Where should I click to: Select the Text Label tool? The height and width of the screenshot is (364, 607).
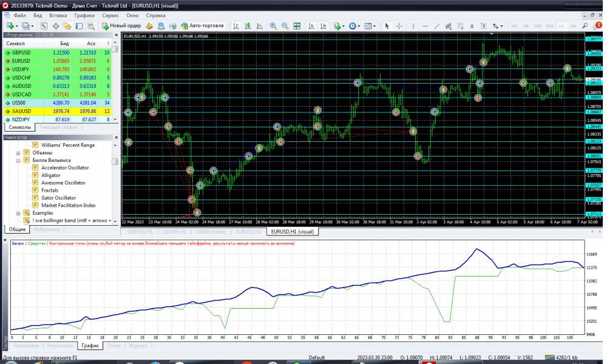coord(484,26)
